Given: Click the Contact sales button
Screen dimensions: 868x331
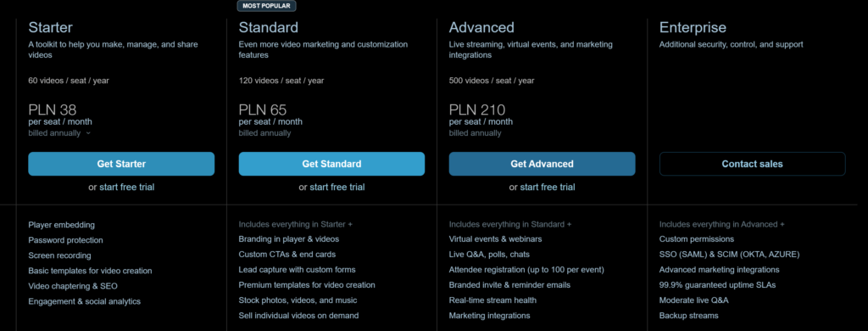Looking at the screenshot, I should 753,164.
